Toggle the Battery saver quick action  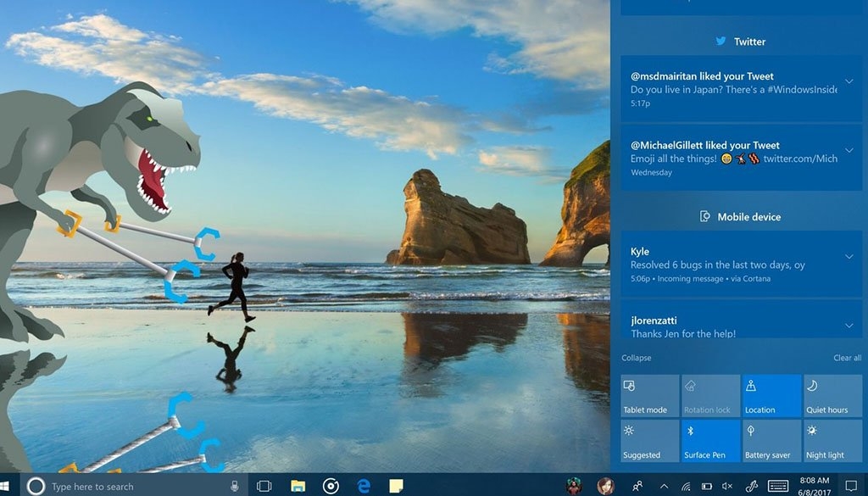(771, 441)
